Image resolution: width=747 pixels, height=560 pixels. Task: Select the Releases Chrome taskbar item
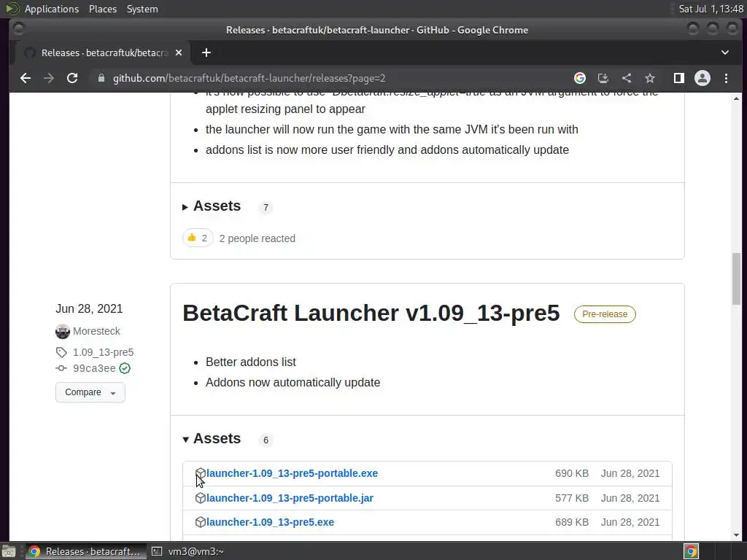pos(86,551)
